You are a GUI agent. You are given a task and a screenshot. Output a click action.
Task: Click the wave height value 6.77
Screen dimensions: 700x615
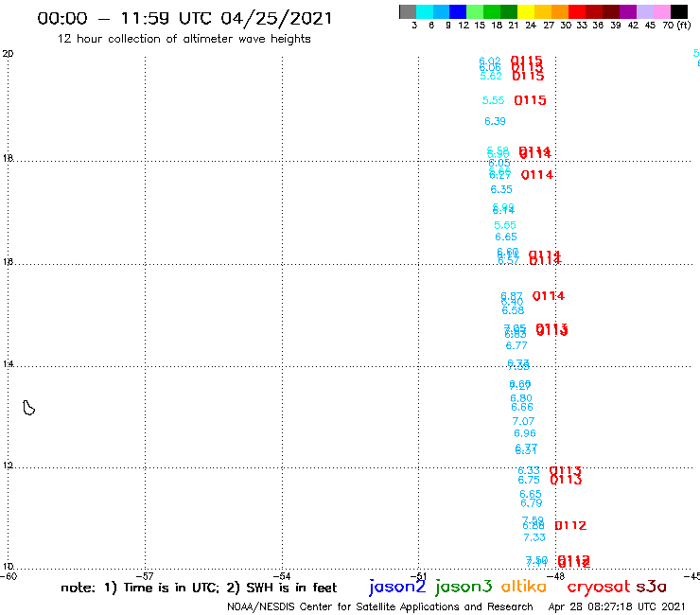click(x=516, y=345)
